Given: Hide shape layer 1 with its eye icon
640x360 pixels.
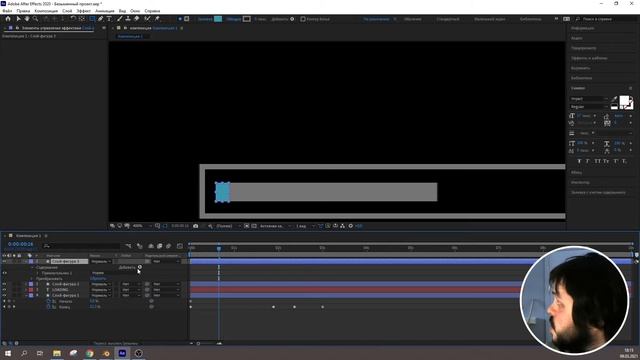Looking at the screenshot, I should pyautogui.click(x=4, y=296).
